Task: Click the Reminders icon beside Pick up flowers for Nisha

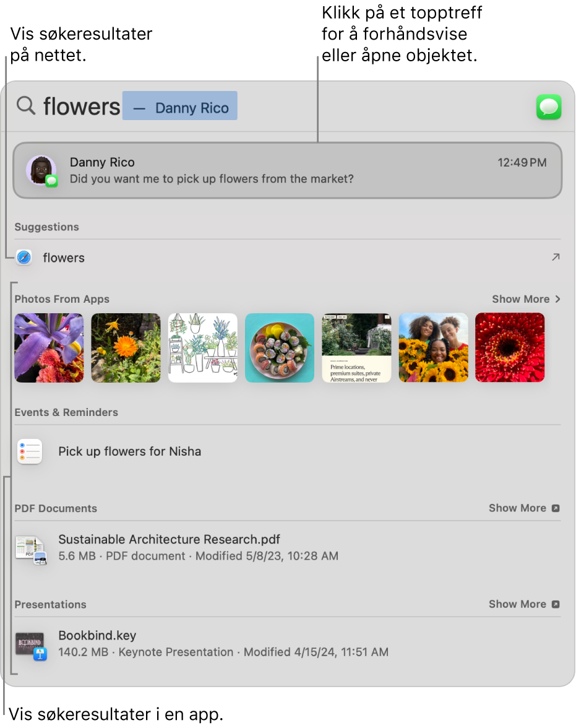Action: tap(30, 451)
